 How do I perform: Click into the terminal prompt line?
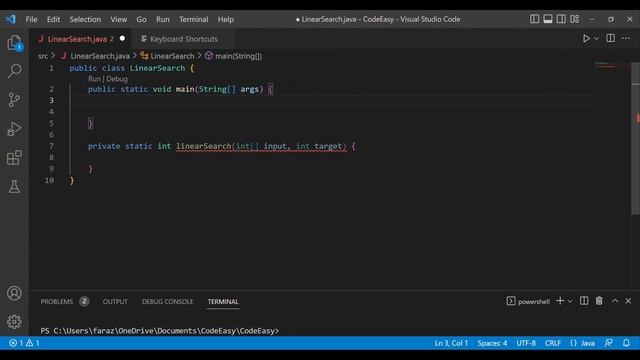(x=160, y=331)
